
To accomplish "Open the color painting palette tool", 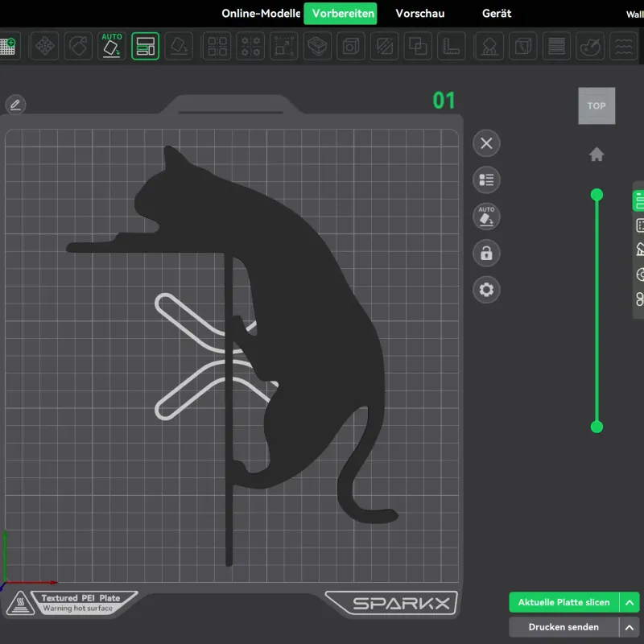I will point(590,46).
